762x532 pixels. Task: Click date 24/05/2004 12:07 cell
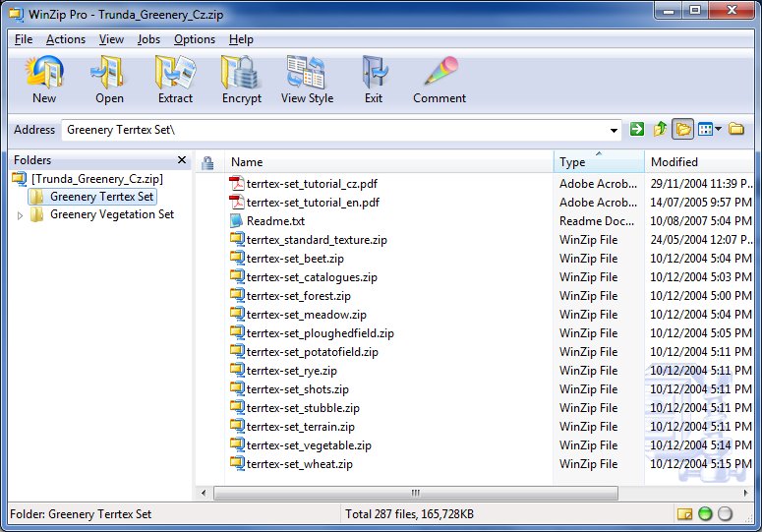[x=701, y=240]
